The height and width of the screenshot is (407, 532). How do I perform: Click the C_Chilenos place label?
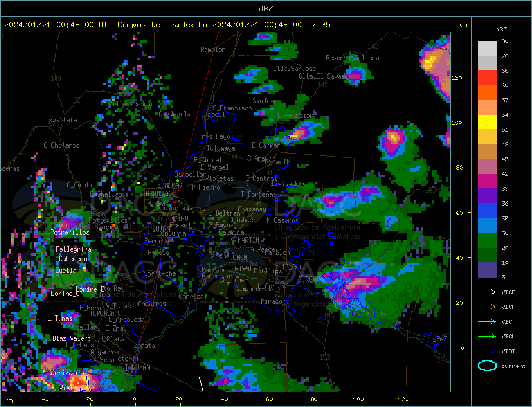61,145
